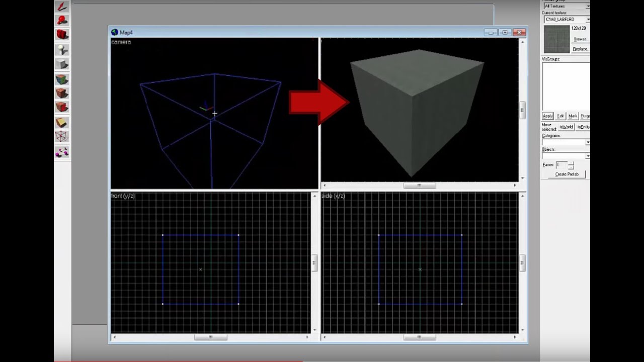Screen dimensions: 644x362
Task: Maximize the Map4 window
Action: point(505,33)
